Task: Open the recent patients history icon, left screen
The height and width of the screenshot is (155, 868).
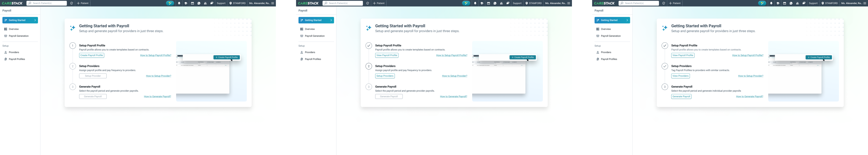Action: (71, 3)
